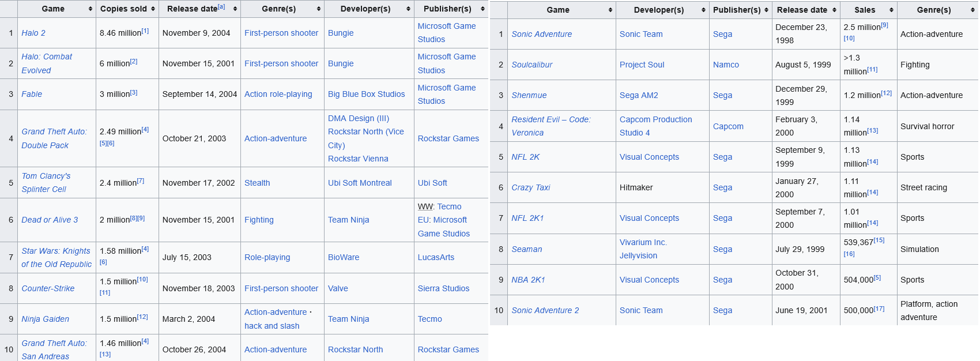980x361 pixels.
Task: Open the Sonic Adventure link
Action: 542,34
